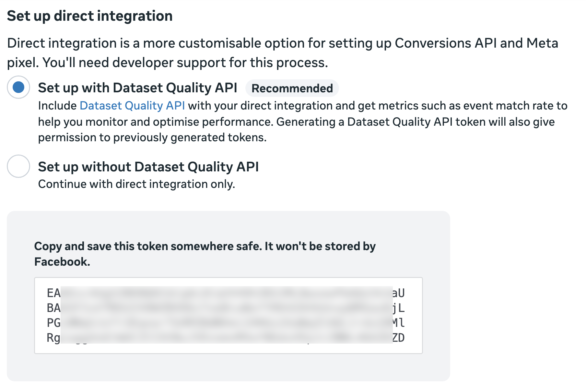Image resolution: width=586 pixels, height=392 pixels.
Task: Click the token line starting with Rg
Action: point(53,338)
